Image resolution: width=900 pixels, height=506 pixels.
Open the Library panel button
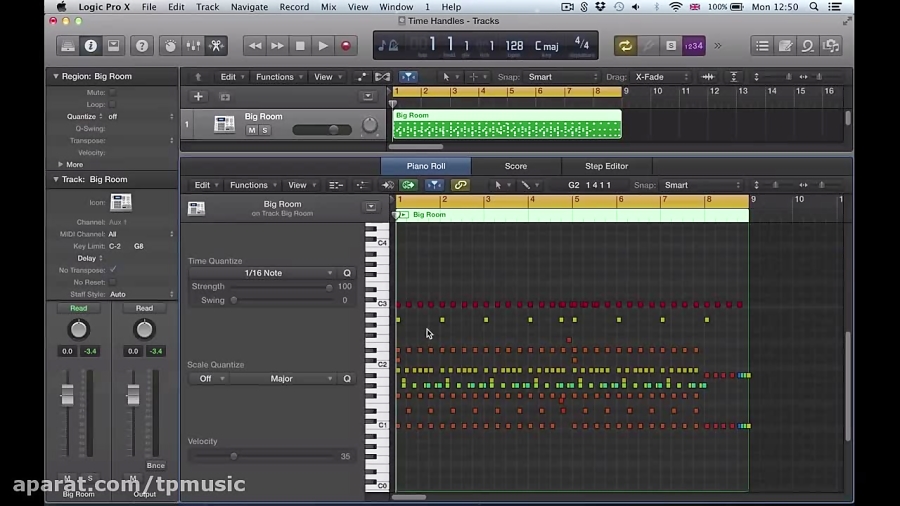click(x=68, y=46)
